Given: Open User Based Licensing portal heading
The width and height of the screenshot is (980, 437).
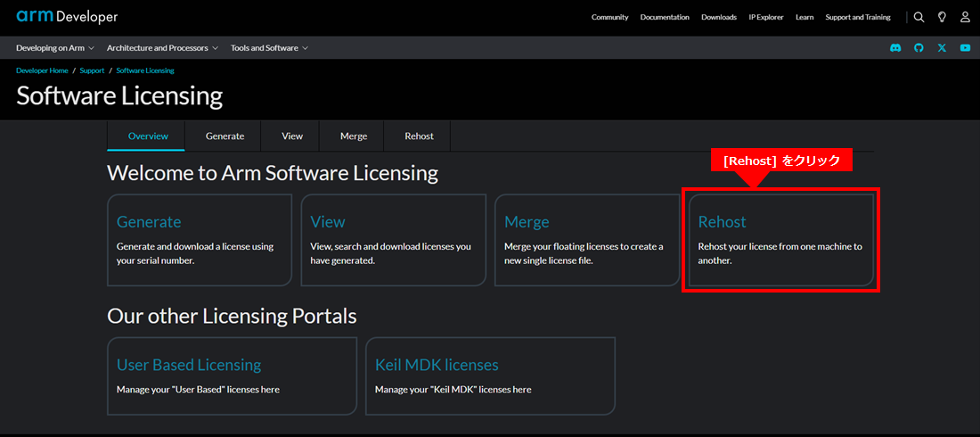Looking at the screenshot, I should tap(189, 365).
